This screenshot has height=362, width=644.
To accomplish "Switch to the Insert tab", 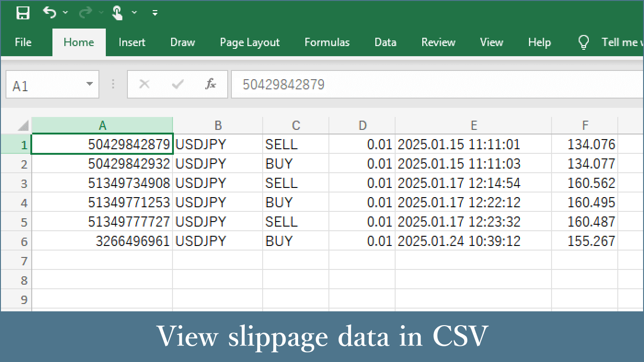I will pyautogui.click(x=132, y=42).
